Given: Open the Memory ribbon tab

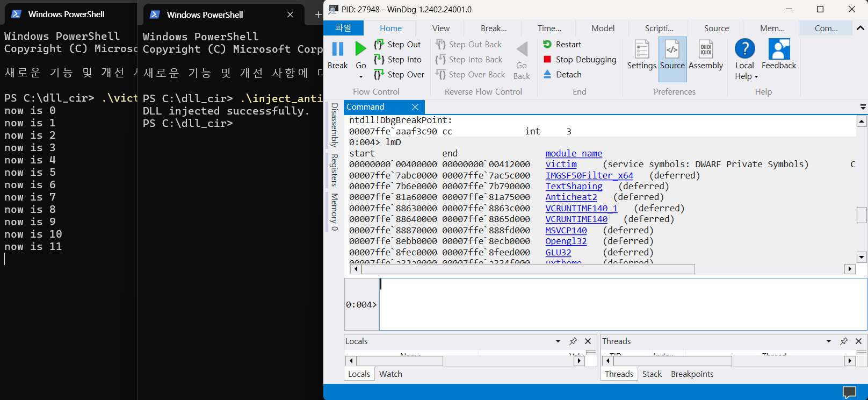Looking at the screenshot, I should 772,28.
